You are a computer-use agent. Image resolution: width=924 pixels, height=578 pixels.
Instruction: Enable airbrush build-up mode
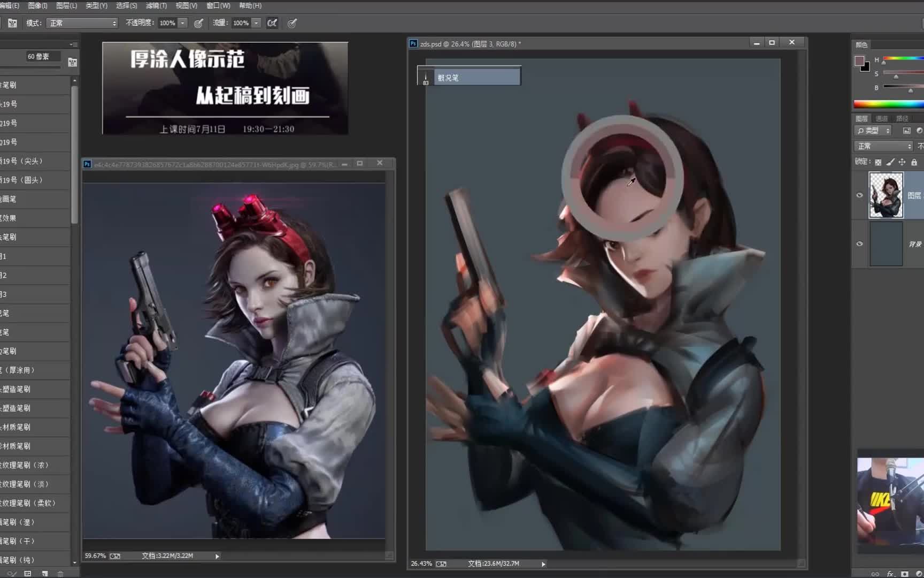tap(272, 23)
